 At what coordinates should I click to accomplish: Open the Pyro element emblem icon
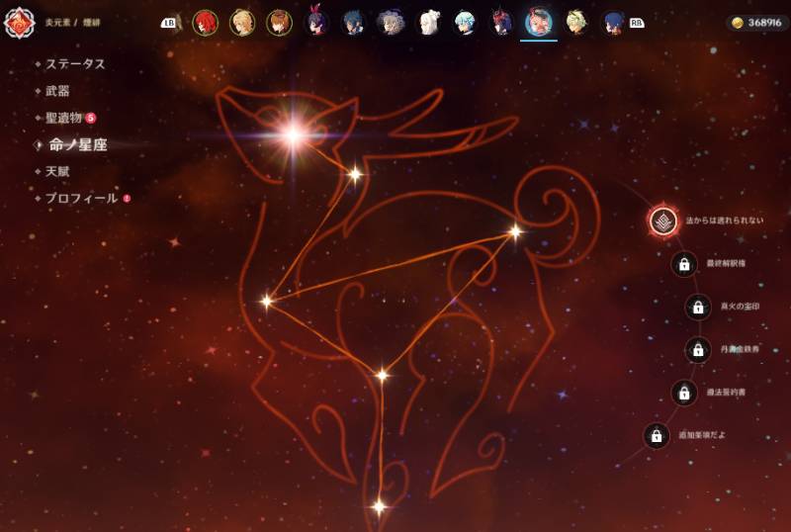click(19, 22)
